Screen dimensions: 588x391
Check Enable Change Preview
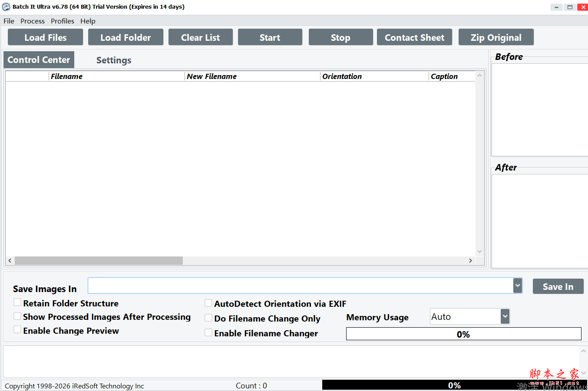(x=17, y=330)
